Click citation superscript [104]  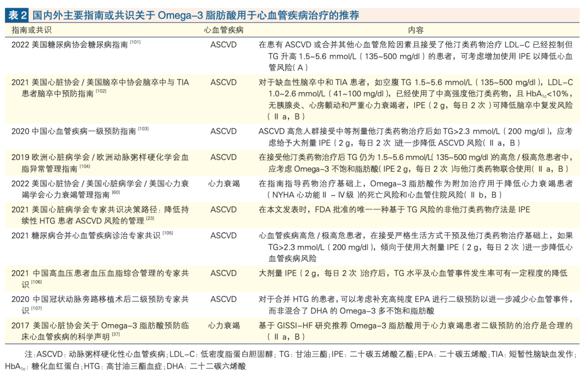tap(85, 166)
